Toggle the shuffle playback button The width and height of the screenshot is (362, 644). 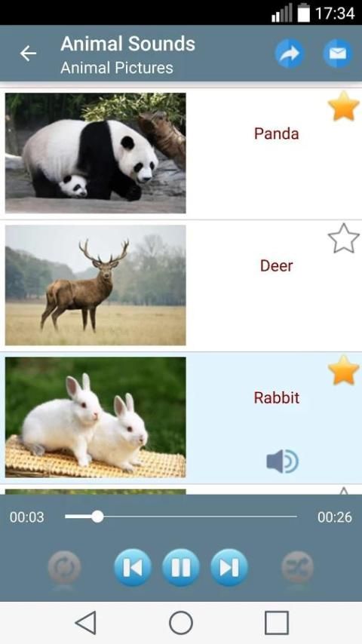[297, 567]
